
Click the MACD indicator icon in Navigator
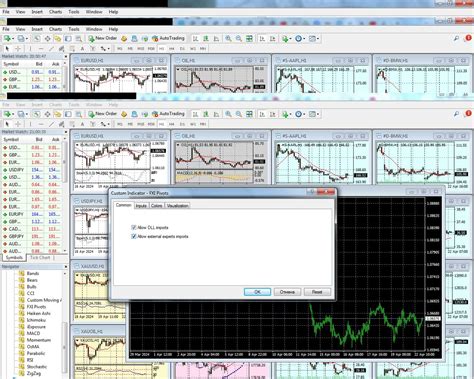click(x=22, y=333)
